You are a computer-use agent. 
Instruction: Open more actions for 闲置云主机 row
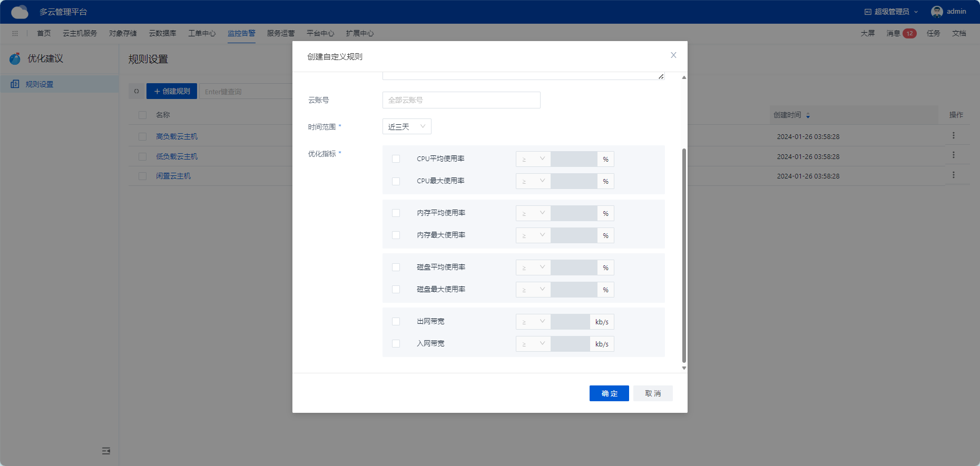953,175
